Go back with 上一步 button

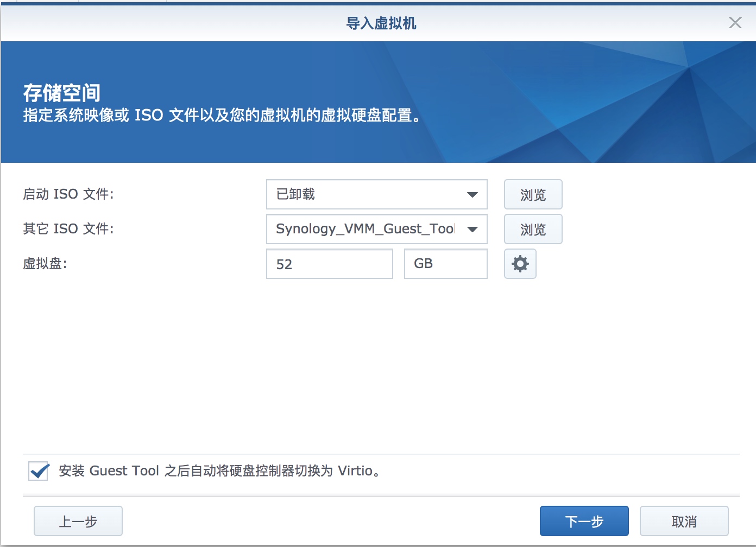tap(78, 521)
